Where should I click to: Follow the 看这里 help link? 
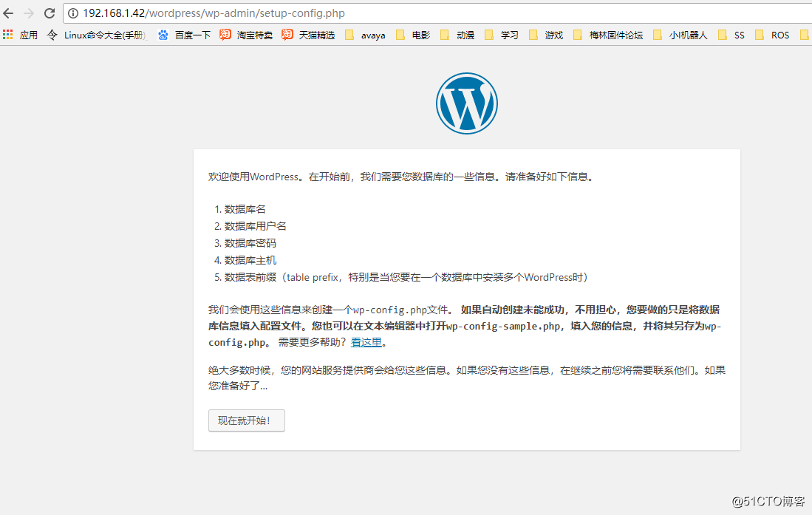point(366,342)
